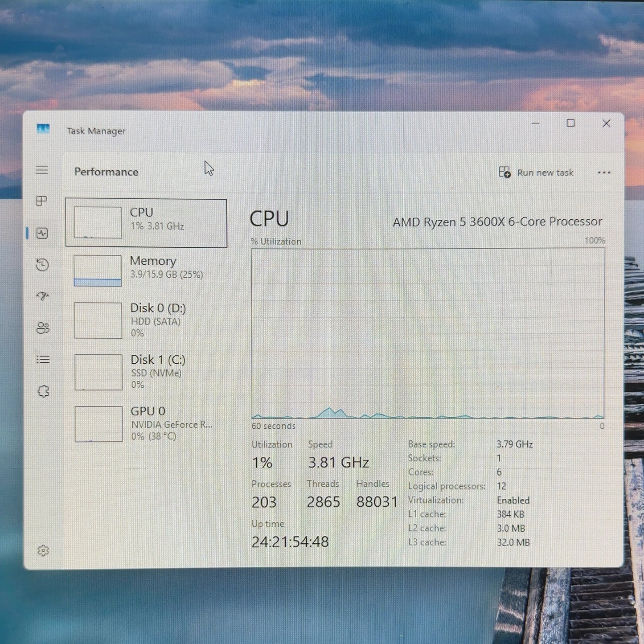Select GPU 0 NVIDIA GeForce item
644x644 pixels.
146,423
